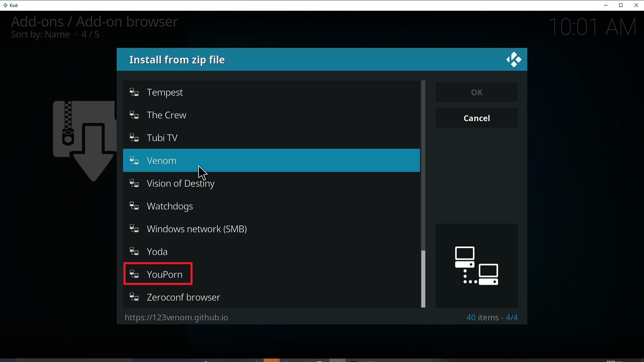Click the network icon beside Windows network (SMB)

coord(135,229)
